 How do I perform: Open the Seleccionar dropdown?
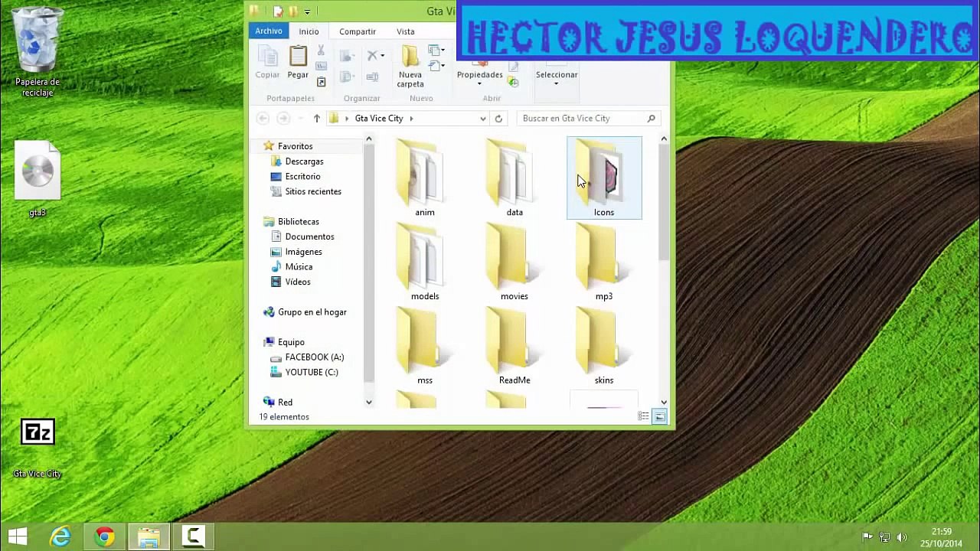[x=557, y=83]
